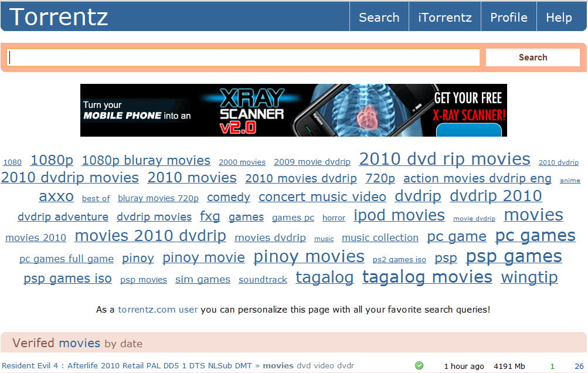Select the '1080p' tag link
This screenshot has width=588, height=373.
pyautogui.click(x=52, y=160)
